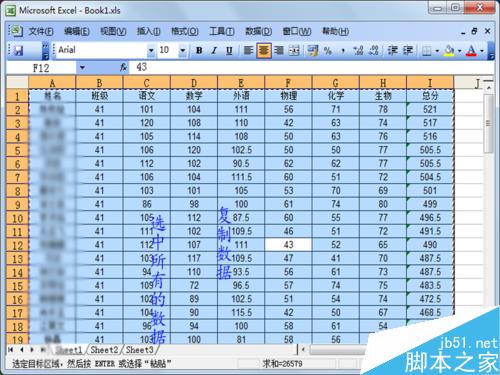Screen dimensions: 500x375
Task: Click Decrease Decimal icon
Action: pos(374,51)
